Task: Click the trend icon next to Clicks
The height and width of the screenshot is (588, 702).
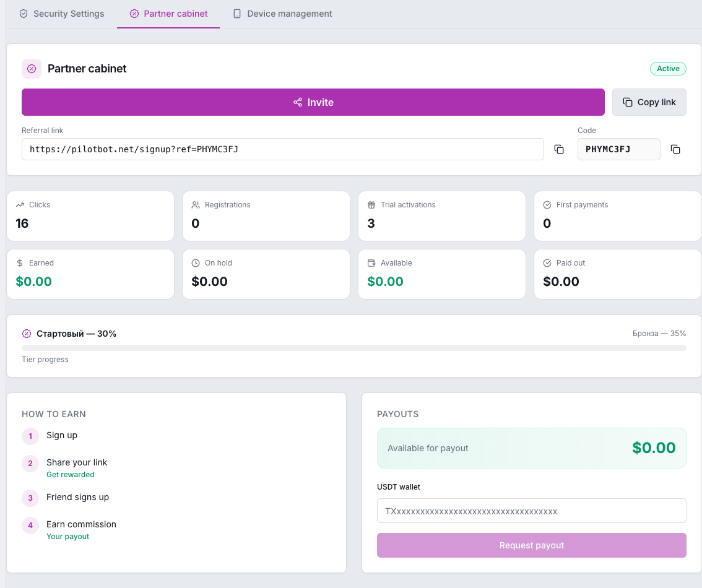Action: pos(20,205)
